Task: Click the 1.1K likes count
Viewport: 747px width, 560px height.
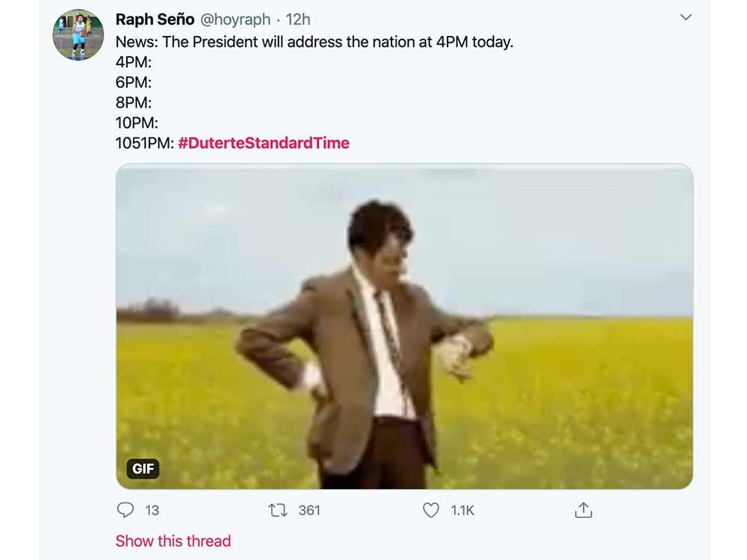Action: (x=462, y=511)
